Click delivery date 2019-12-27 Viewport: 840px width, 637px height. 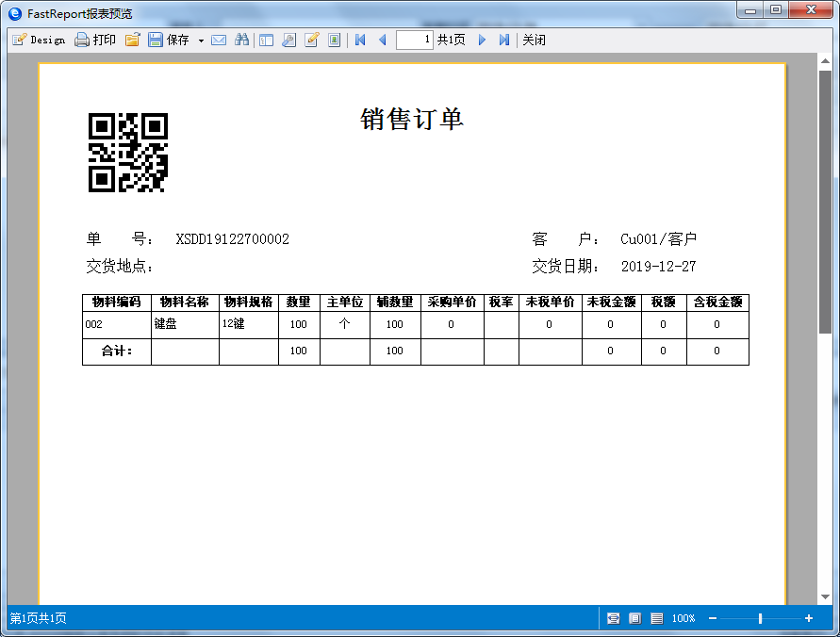coord(658,267)
